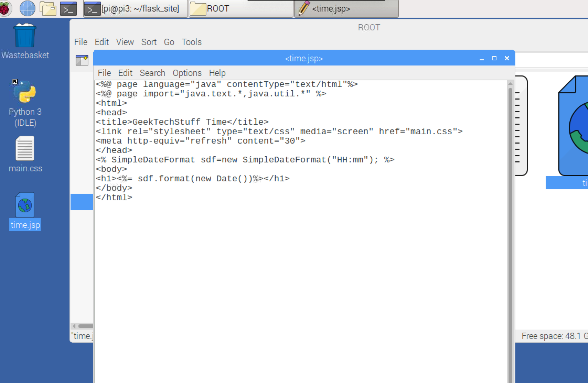The image size is (588, 383).
Task: Open the editor's Options menu
Action: point(187,73)
